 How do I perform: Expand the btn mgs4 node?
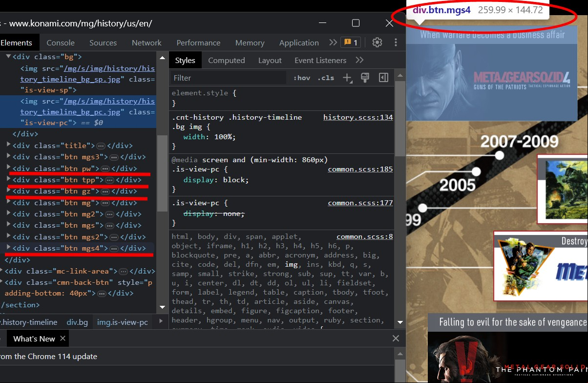[8, 248]
